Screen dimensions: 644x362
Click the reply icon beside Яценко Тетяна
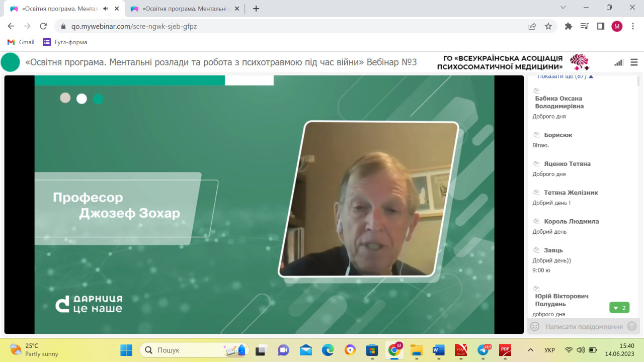(x=536, y=163)
